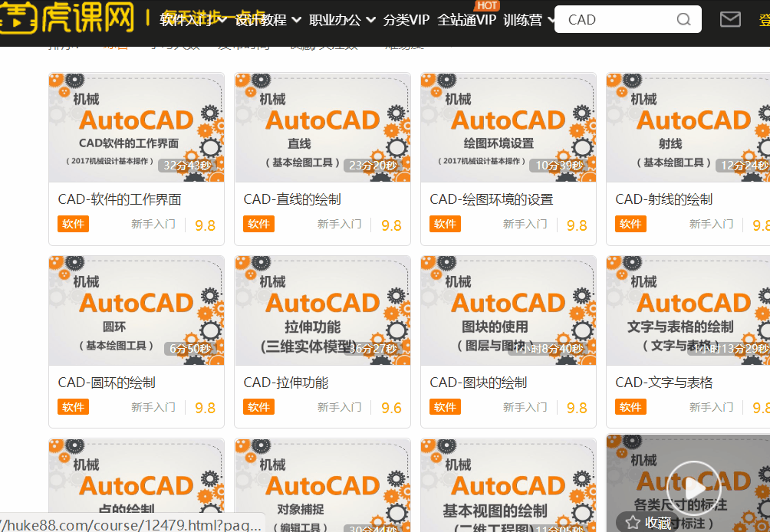Open the 分类VIP menu item
Screen dimensions: 770x532
(x=407, y=19)
